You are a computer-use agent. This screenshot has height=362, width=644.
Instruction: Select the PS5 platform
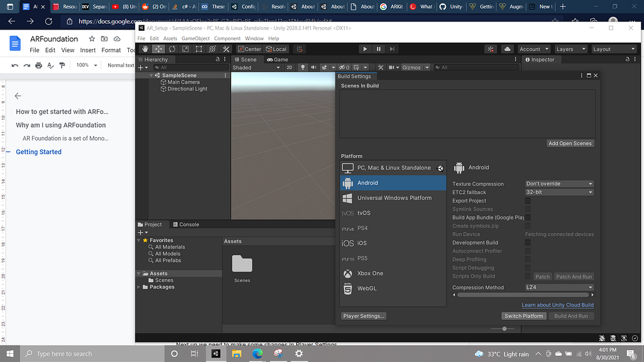tap(393, 258)
